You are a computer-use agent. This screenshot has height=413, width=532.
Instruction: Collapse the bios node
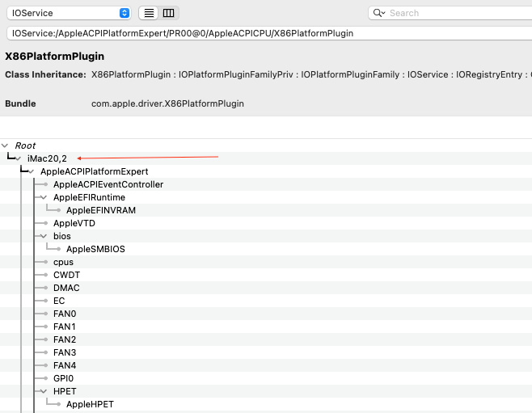click(x=44, y=236)
